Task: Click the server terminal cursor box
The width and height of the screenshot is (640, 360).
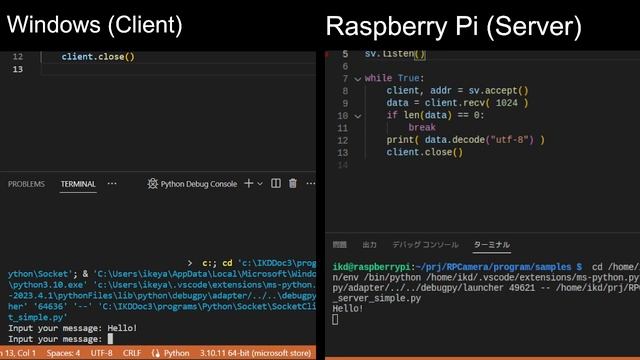Action: [335, 320]
